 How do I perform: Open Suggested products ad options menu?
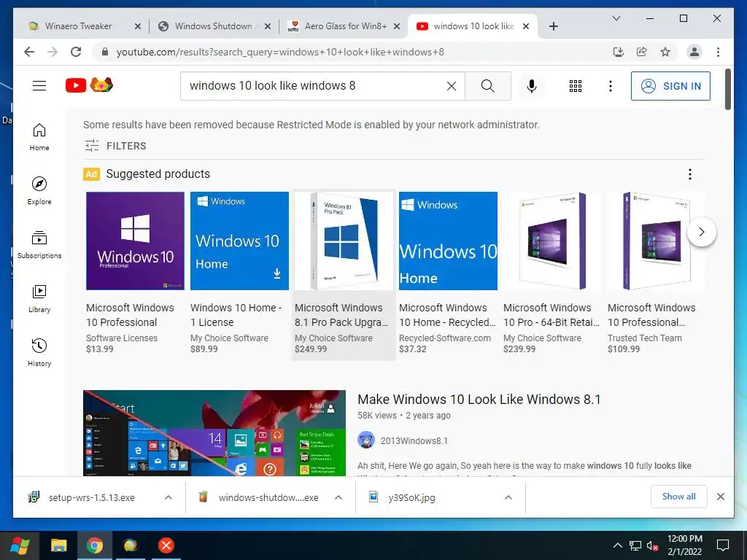690,174
